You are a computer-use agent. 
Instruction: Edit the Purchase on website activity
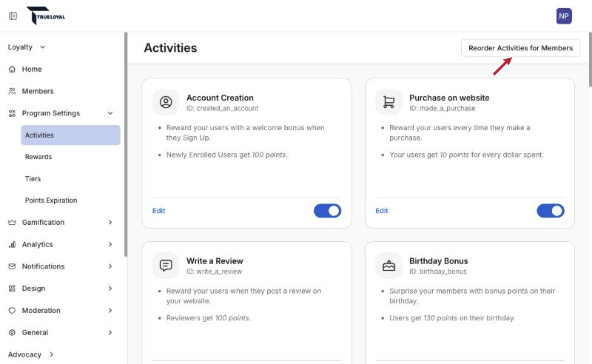pos(382,211)
